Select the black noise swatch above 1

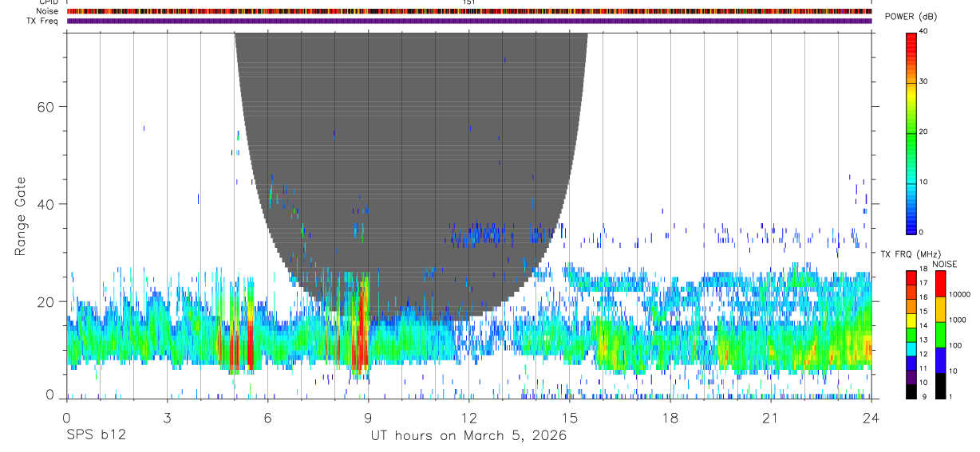click(940, 386)
